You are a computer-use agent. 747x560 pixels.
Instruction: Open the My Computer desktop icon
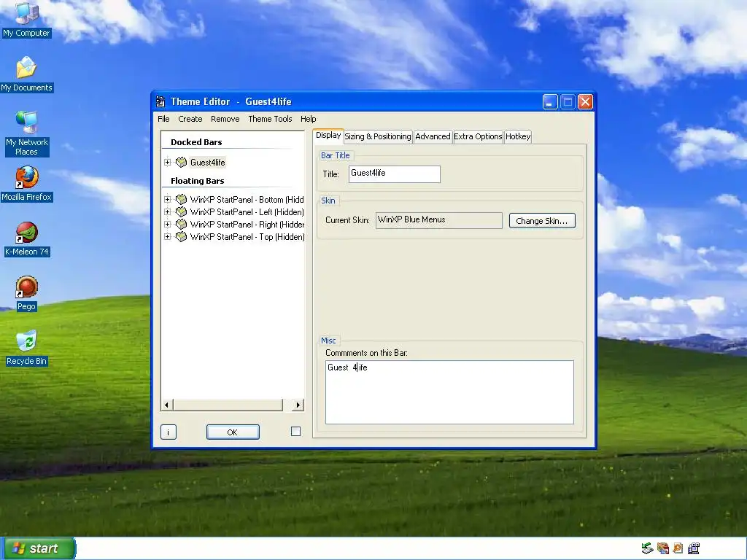click(x=26, y=20)
